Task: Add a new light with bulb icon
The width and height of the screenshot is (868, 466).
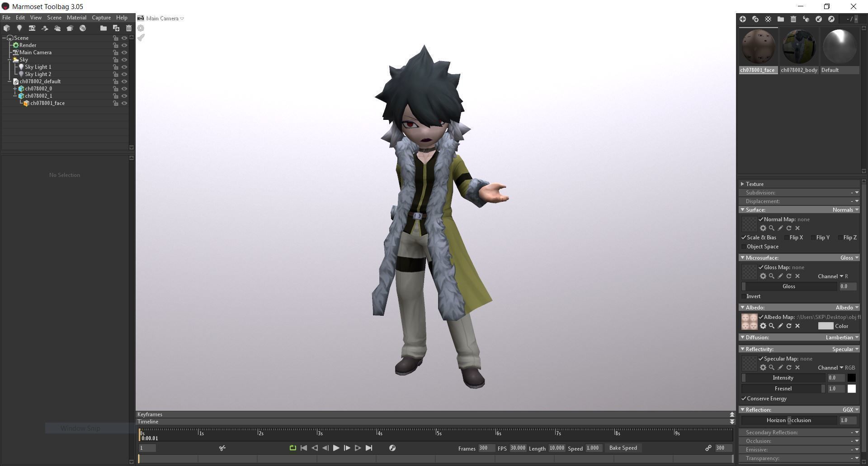Action: [x=19, y=28]
